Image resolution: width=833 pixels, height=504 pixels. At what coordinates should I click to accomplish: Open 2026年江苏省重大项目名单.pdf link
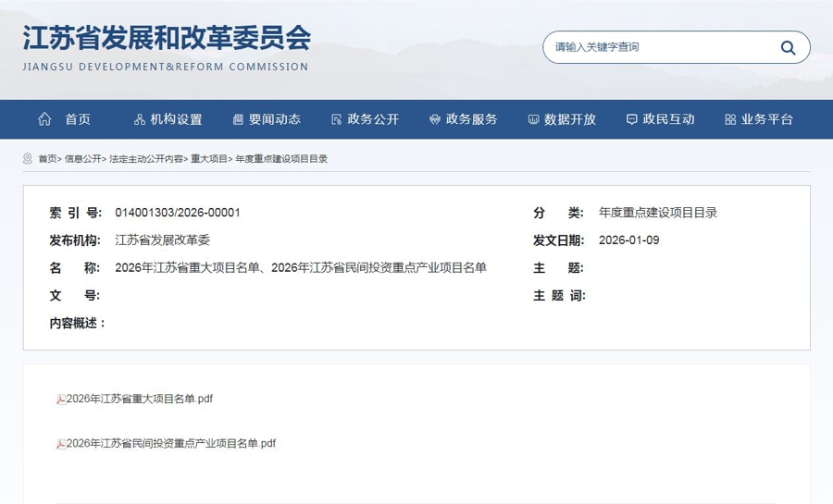pyautogui.click(x=140, y=399)
